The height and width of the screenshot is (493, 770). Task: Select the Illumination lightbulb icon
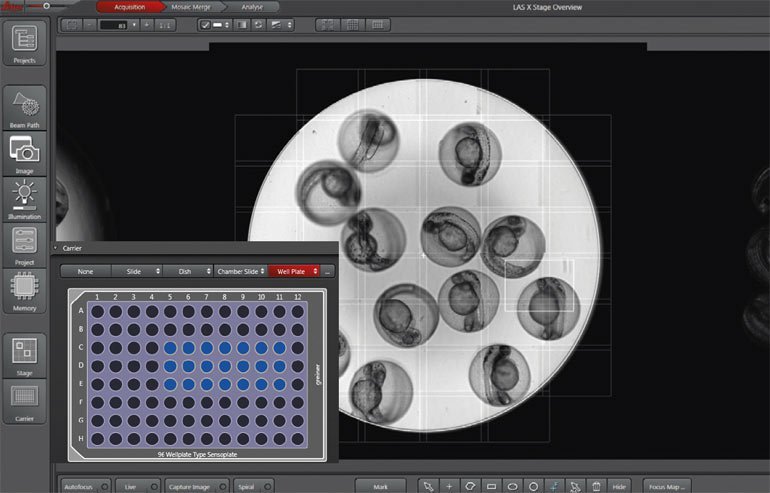(25, 191)
